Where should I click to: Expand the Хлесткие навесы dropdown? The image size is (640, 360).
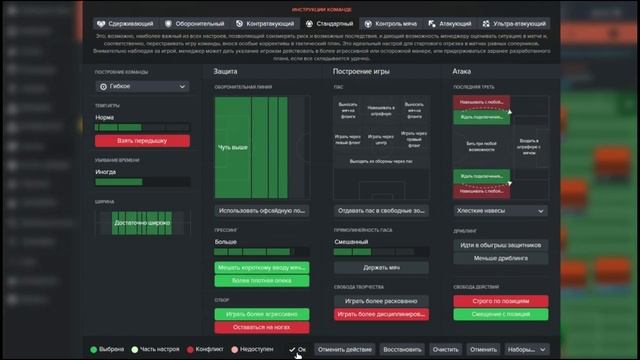click(x=501, y=211)
